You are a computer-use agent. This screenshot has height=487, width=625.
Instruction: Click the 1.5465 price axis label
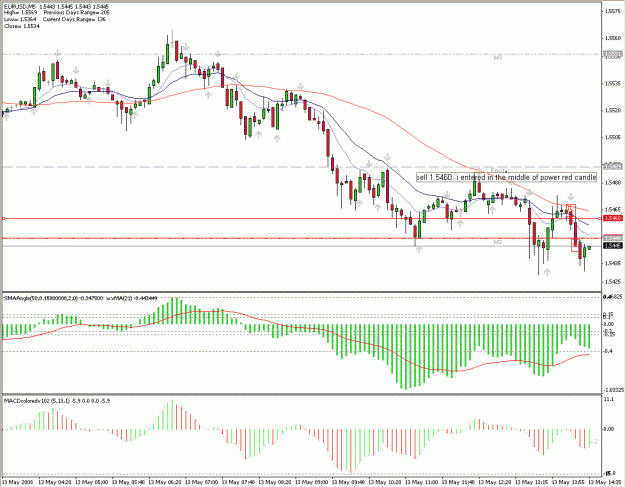click(613, 209)
